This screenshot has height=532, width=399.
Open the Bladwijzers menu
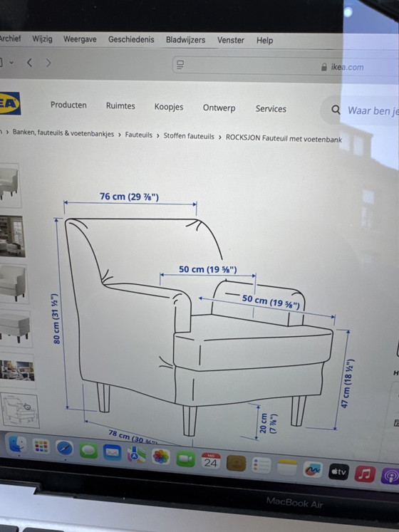click(185, 40)
